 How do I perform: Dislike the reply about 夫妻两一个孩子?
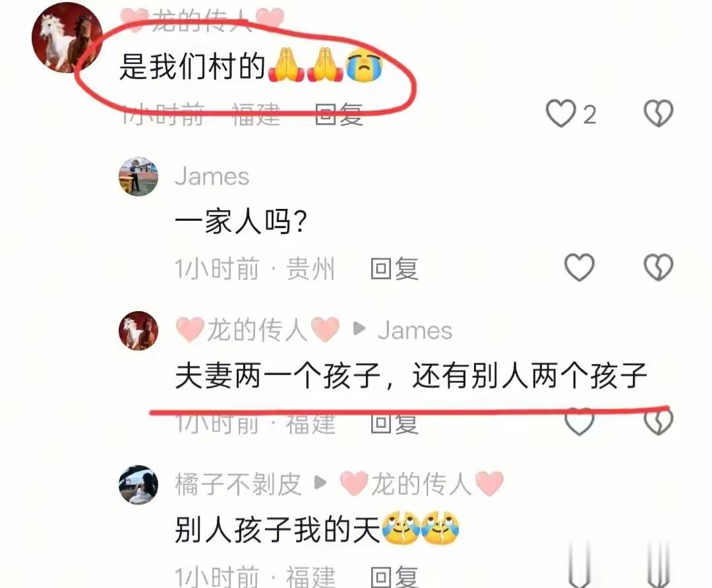[659, 421]
